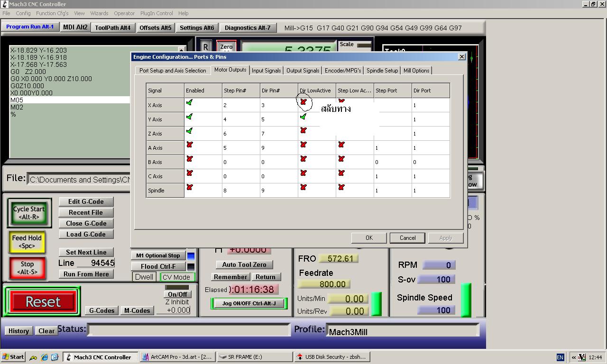Open the Wizards menu

coord(99,13)
